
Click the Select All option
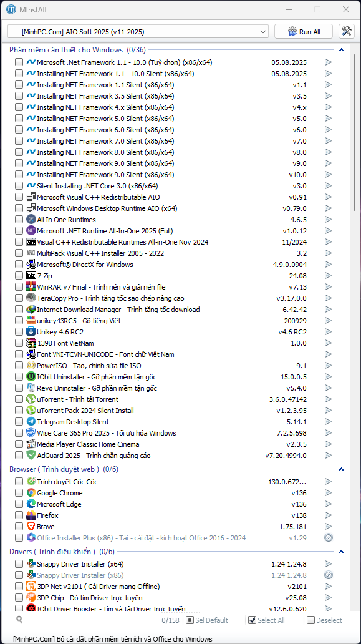point(267,620)
